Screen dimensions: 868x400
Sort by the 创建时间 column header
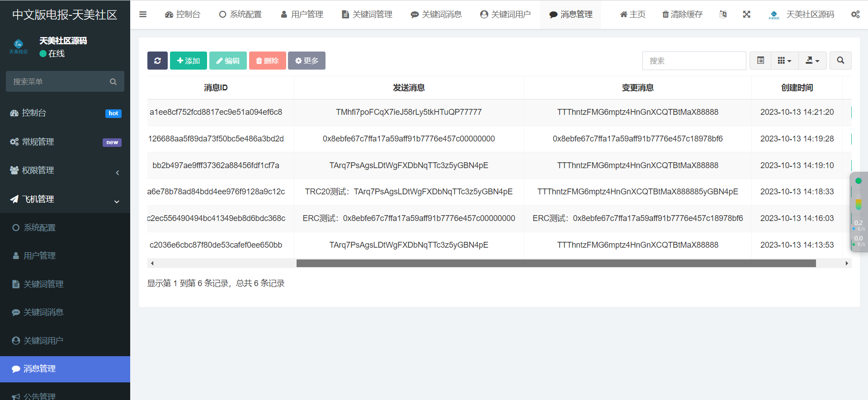coord(797,88)
